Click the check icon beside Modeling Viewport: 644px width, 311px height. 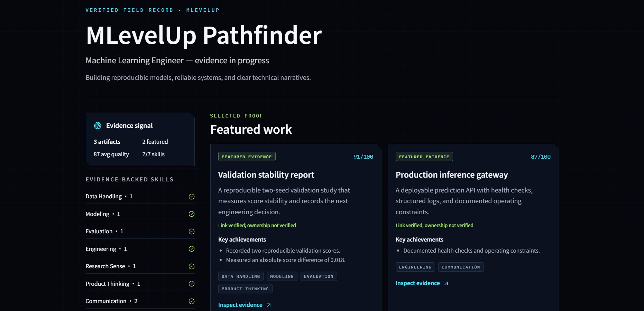point(192,214)
